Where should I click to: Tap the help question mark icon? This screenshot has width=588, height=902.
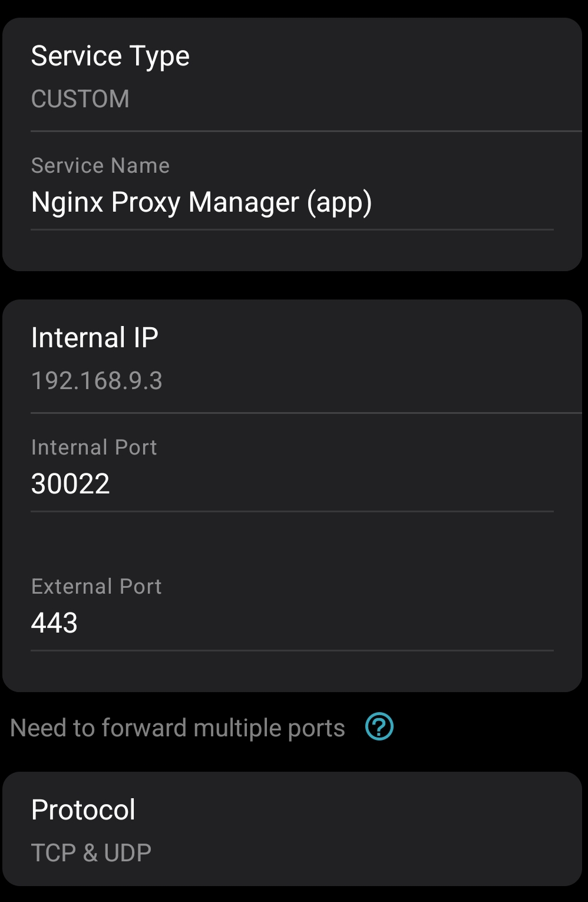point(379,726)
